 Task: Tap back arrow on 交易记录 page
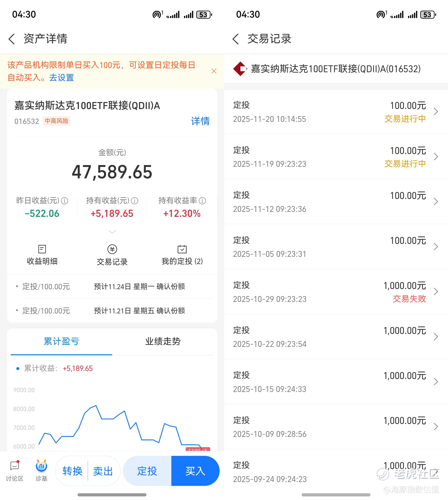pos(236,39)
